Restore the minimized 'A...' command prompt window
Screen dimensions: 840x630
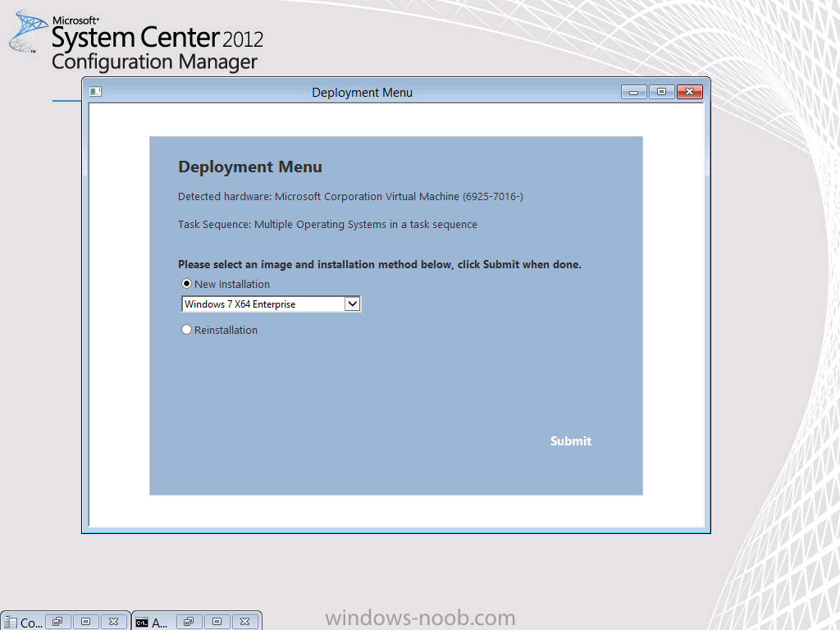click(x=189, y=622)
